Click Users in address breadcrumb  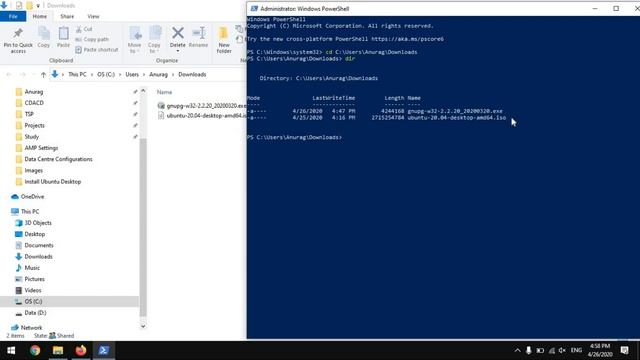pyautogui.click(x=132, y=75)
